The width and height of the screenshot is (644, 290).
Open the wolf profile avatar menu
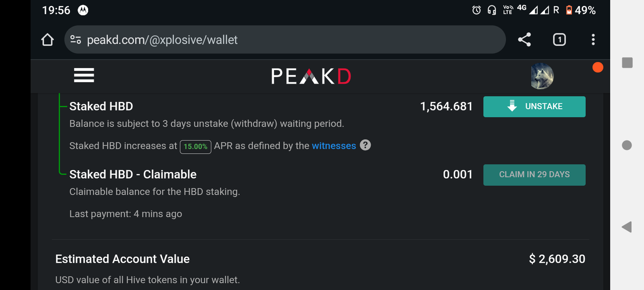542,77
